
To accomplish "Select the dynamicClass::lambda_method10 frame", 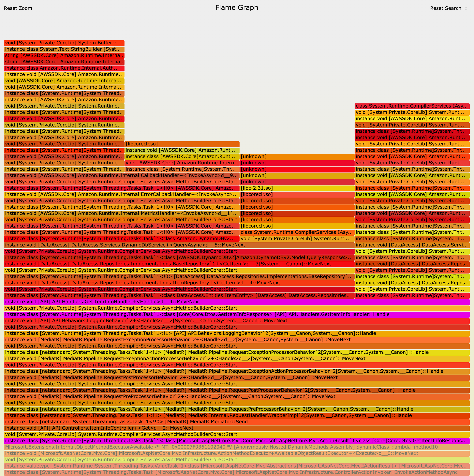I will [237, 447].
